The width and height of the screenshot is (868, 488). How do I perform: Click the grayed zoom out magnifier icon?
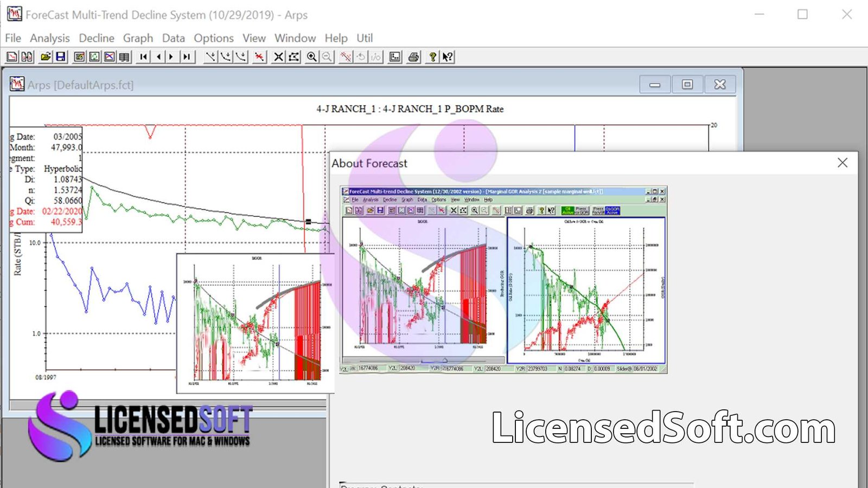[x=327, y=56]
